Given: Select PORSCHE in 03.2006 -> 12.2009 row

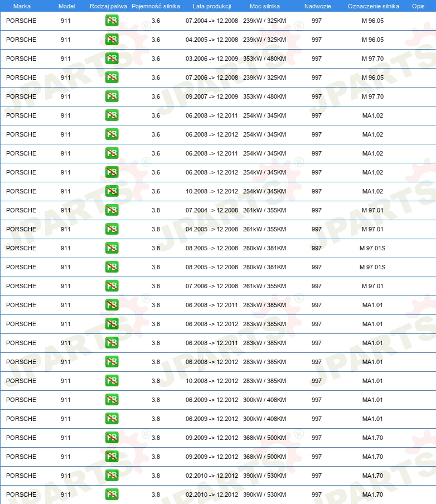Looking at the screenshot, I should (x=21, y=59).
